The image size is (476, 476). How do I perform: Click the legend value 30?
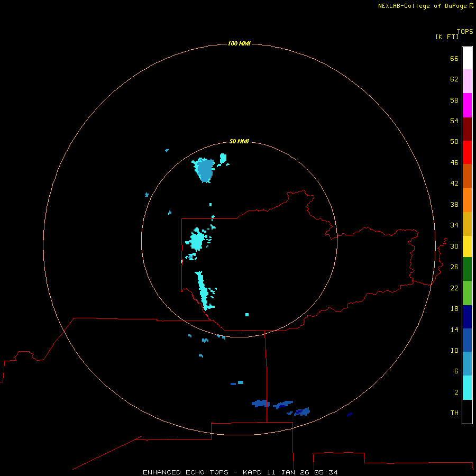tap(454, 246)
